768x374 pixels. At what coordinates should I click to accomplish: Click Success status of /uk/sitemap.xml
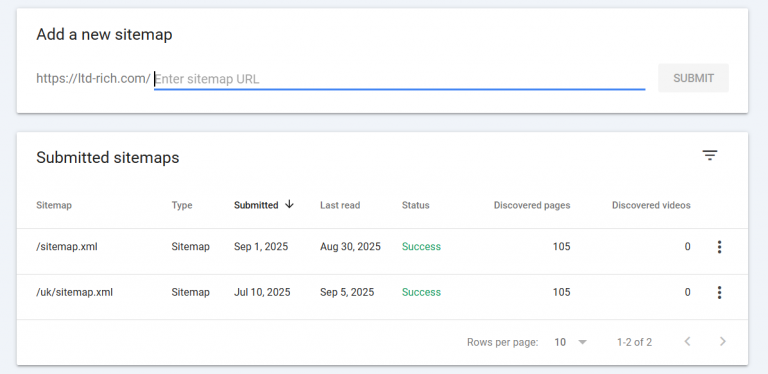pyautogui.click(x=421, y=292)
